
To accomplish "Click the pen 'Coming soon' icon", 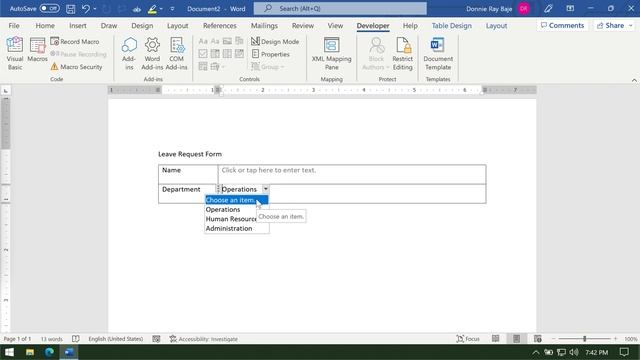I will pyautogui.click(x=548, y=9).
